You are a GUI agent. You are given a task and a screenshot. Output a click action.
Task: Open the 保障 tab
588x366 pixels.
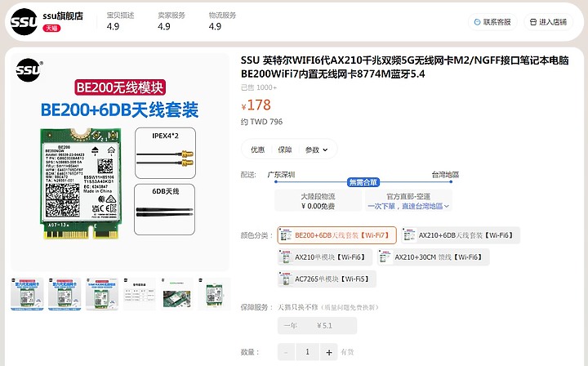[x=285, y=150]
